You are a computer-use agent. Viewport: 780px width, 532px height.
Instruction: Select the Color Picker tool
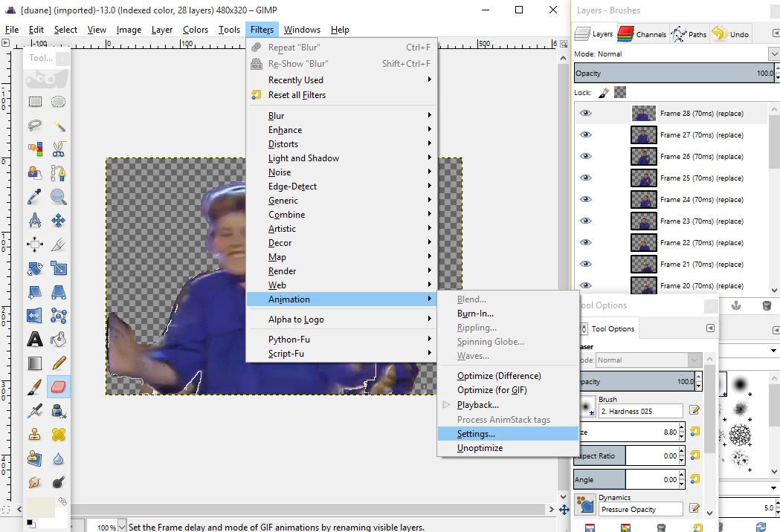[35, 197]
